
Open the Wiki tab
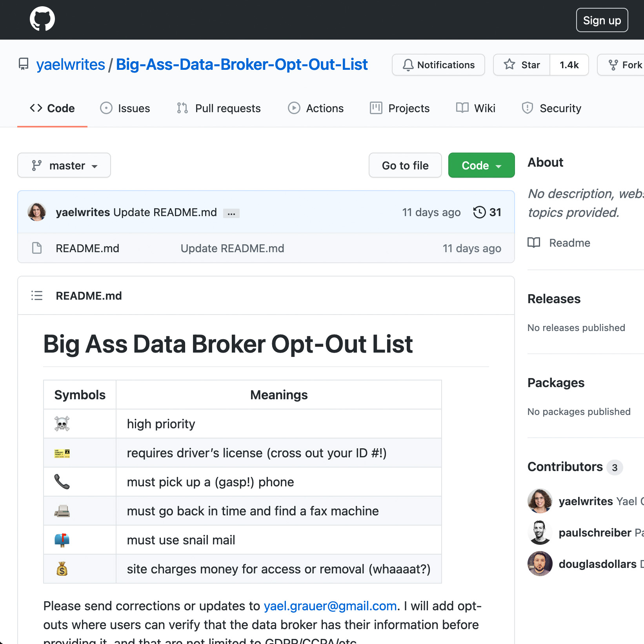tap(476, 108)
